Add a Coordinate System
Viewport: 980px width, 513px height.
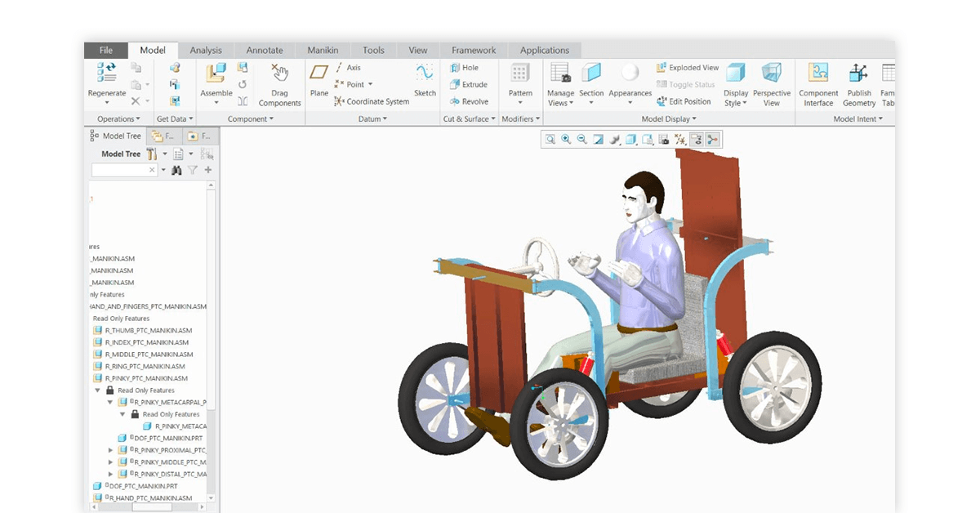click(x=372, y=101)
